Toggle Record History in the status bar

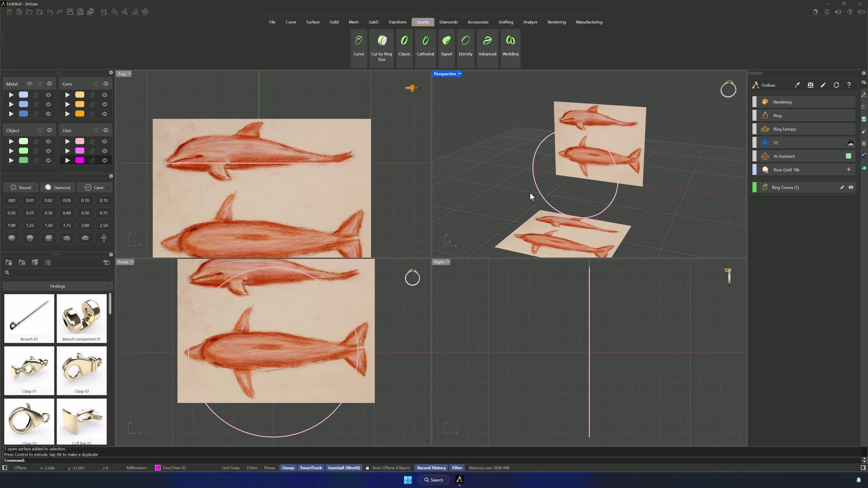pyautogui.click(x=431, y=468)
